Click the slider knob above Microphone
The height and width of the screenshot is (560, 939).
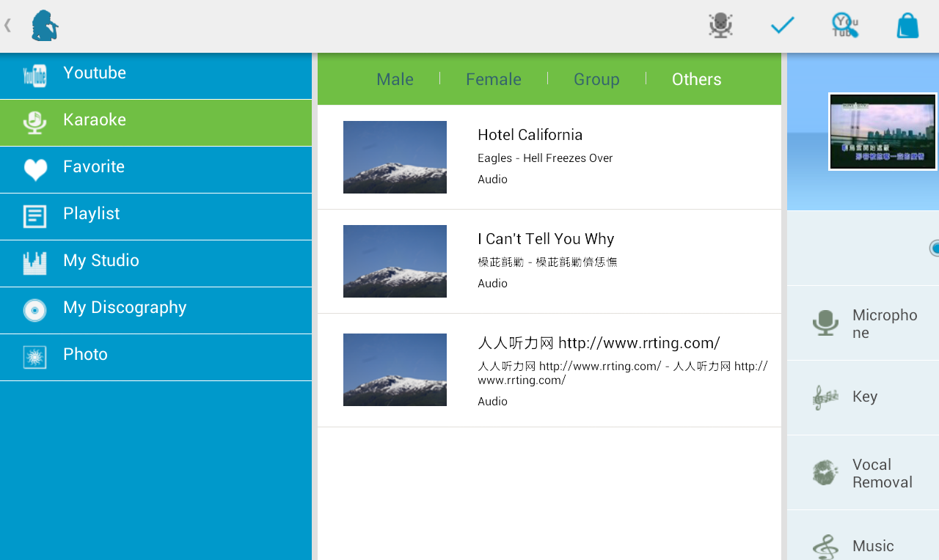(x=934, y=248)
